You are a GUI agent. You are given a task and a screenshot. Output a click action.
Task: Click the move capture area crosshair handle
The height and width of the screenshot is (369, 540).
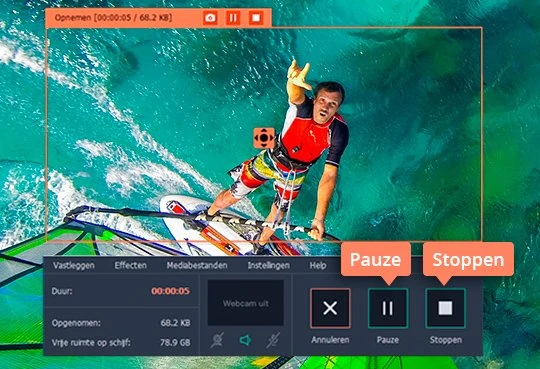click(264, 138)
